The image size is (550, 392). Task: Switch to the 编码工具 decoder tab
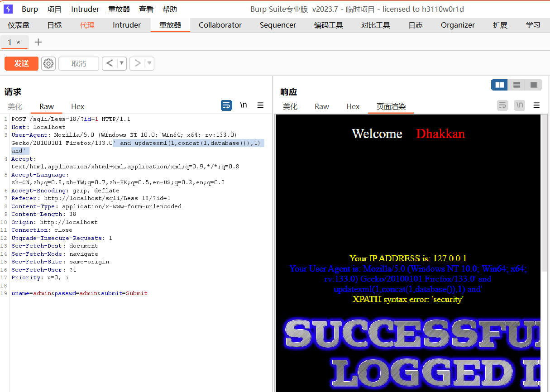(x=329, y=25)
